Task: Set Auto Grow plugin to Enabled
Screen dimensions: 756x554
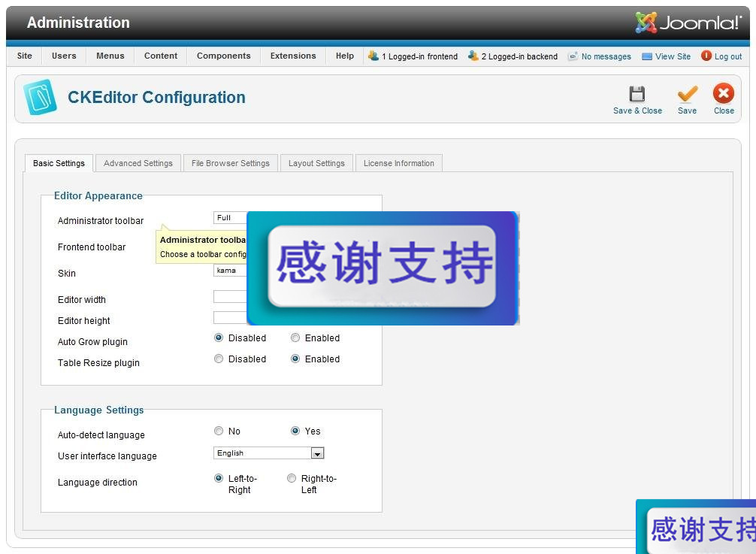Action: [x=295, y=338]
